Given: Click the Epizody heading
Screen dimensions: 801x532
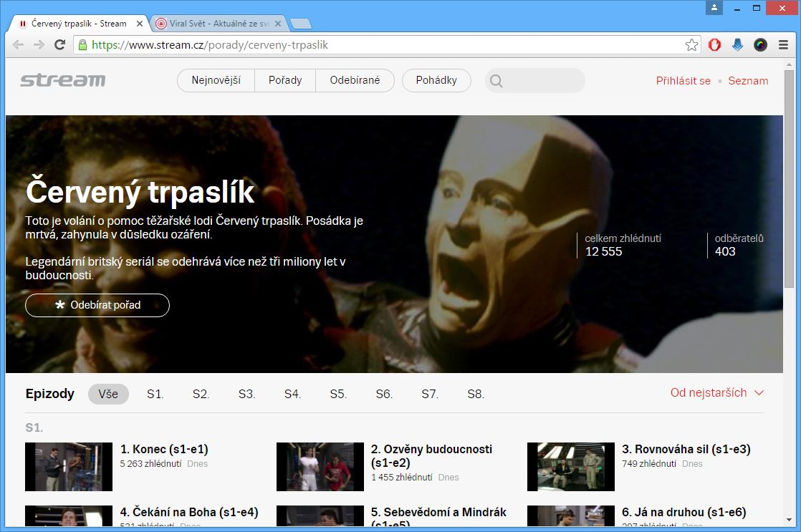Looking at the screenshot, I should pyautogui.click(x=50, y=394).
